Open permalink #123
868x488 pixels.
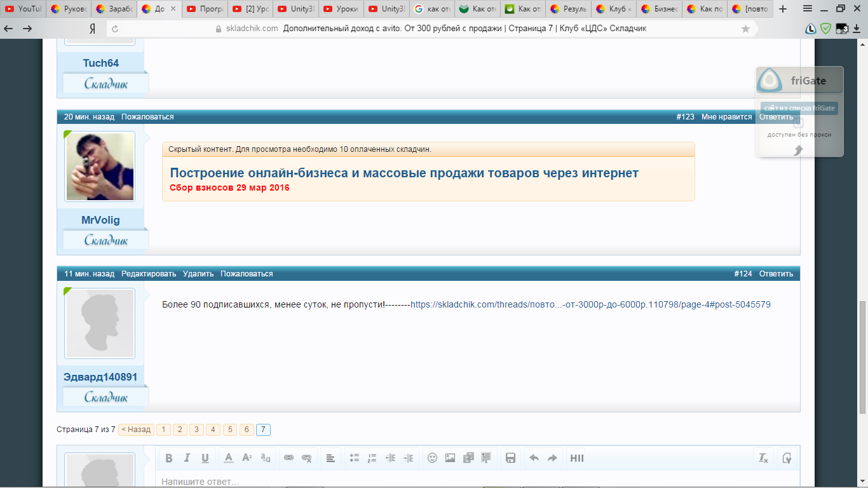(685, 117)
